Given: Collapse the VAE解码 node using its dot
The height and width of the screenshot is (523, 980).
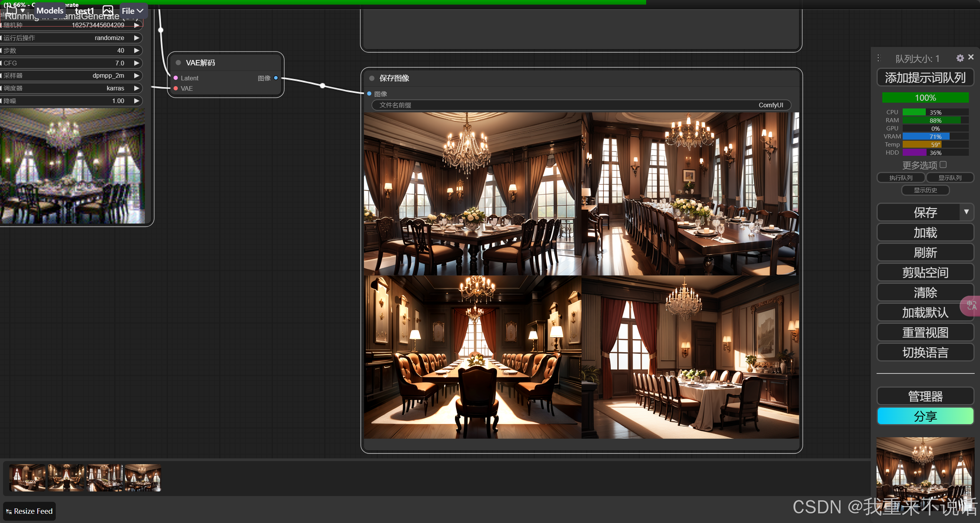Looking at the screenshot, I should 178,63.
